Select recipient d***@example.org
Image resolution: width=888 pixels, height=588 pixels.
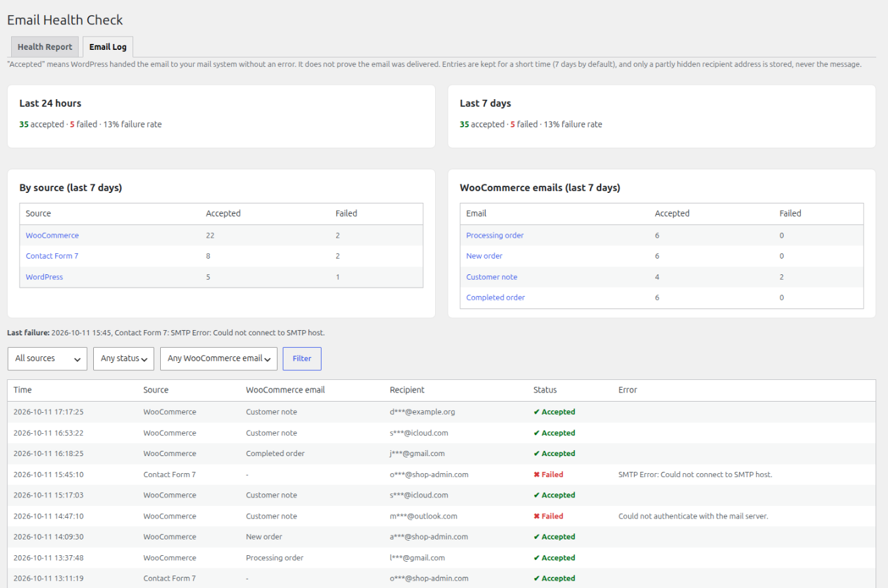pos(422,412)
